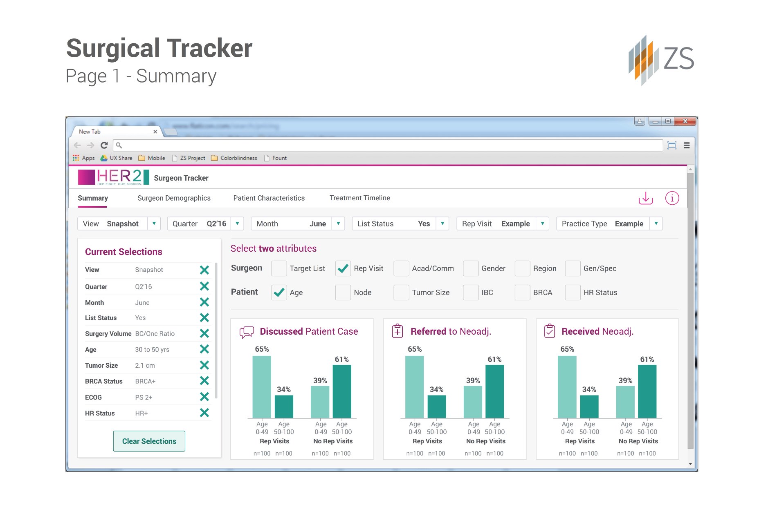Viewport: 777px width, 532px height.
Task: Uncheck the patient Age checkbox
Action: pos(279,293)
